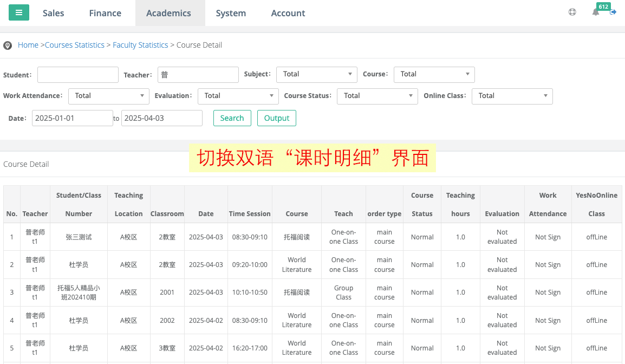Click the Student name input field
The image size is (625, 364).
pos(78,75)
